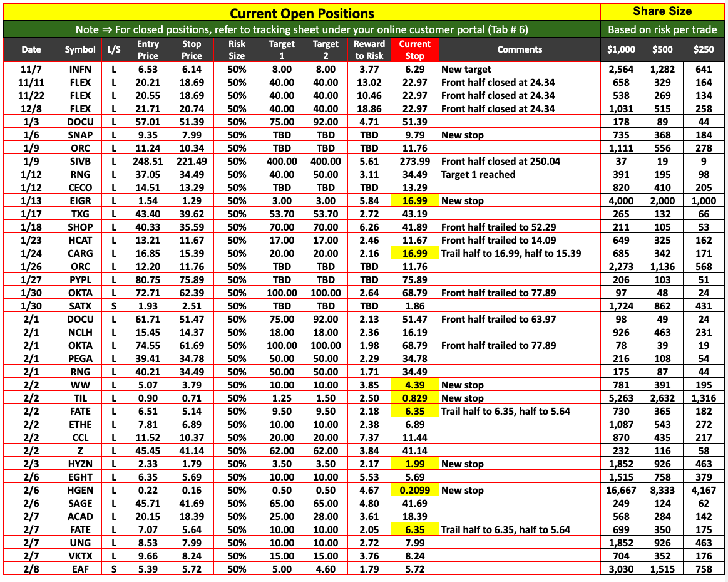The image size is (728, 582).
Task: Click the "S" short indicator in SATX row
Action: 113,306
